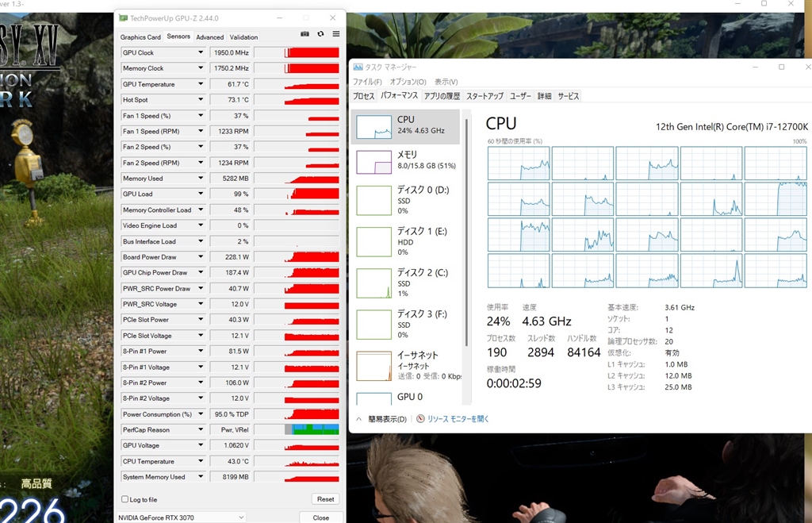Open the Memory Clock sensor dropdown
Viewport: 812px width, 523px height.
pyautogui.click(x=201, y=68)
